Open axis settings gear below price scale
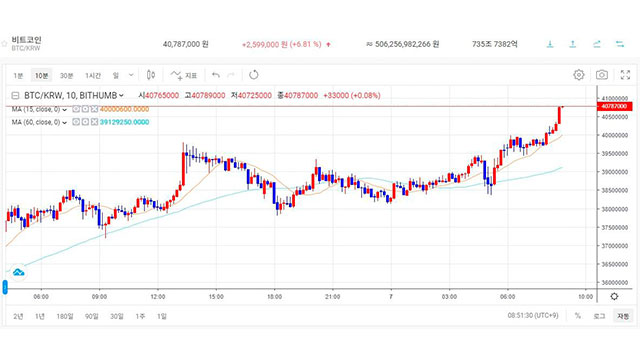The width and height of the screenshot is (640, 360). (x=614, y=296)
